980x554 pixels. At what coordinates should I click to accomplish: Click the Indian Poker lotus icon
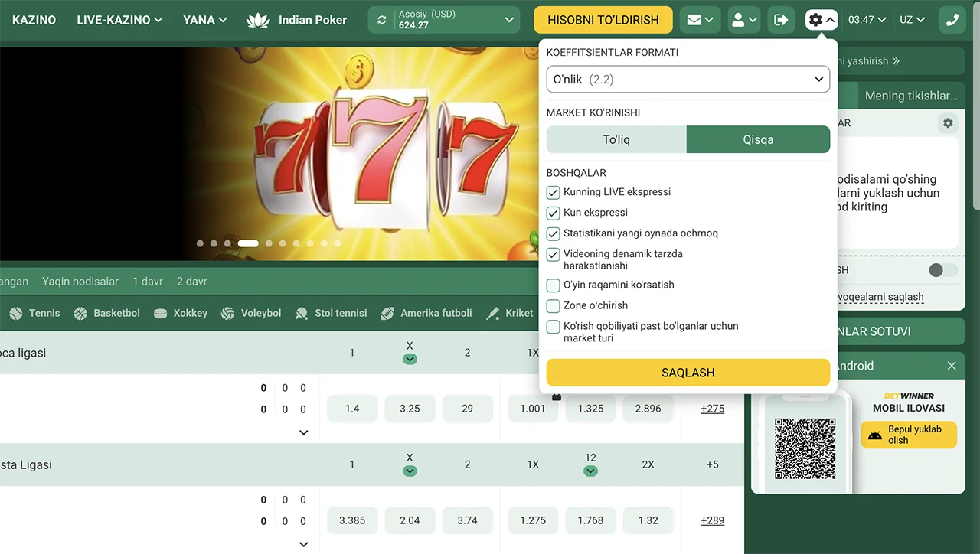[x=258, y=21]
